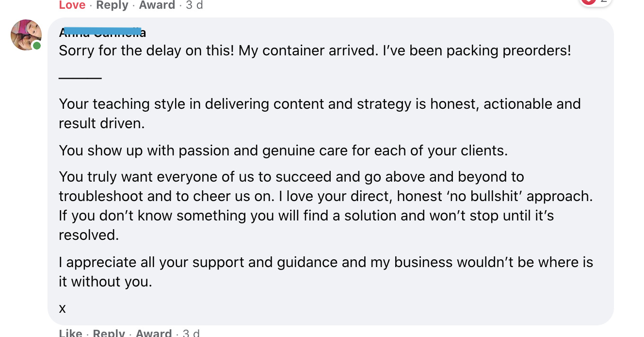Reply to the upper comment
The image size is (644, 337).
coord(112,5)
